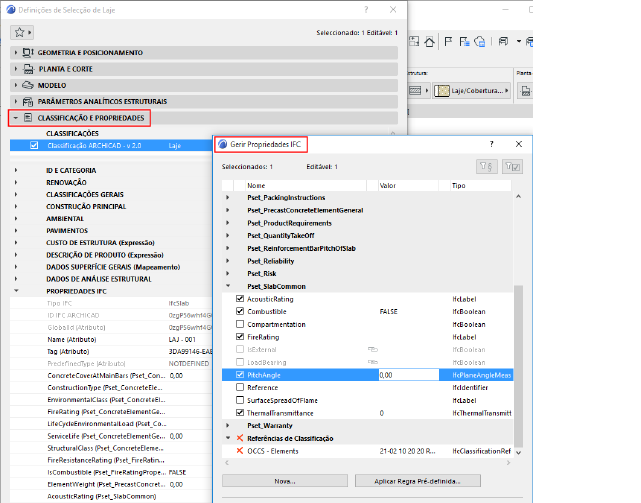Image resolution: width=641 pixels, height=503 pixels.
Task: Expand Pset_Warranty group
Action: pos(228,426)
